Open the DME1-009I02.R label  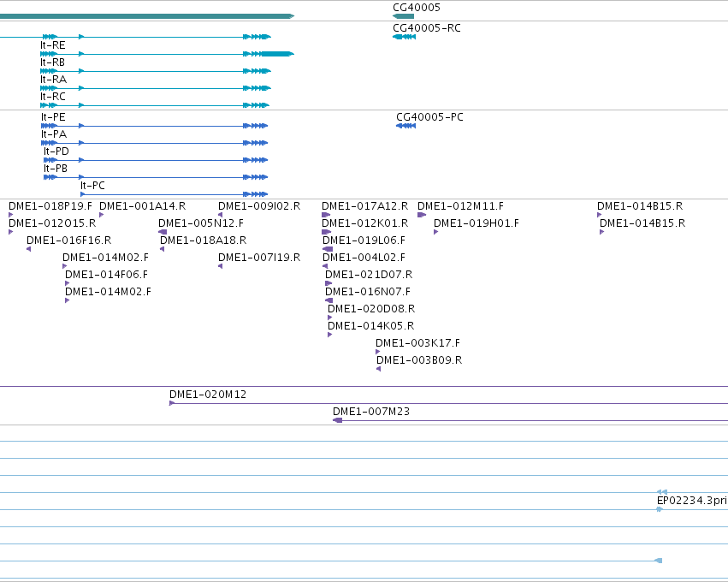(259, 206)
